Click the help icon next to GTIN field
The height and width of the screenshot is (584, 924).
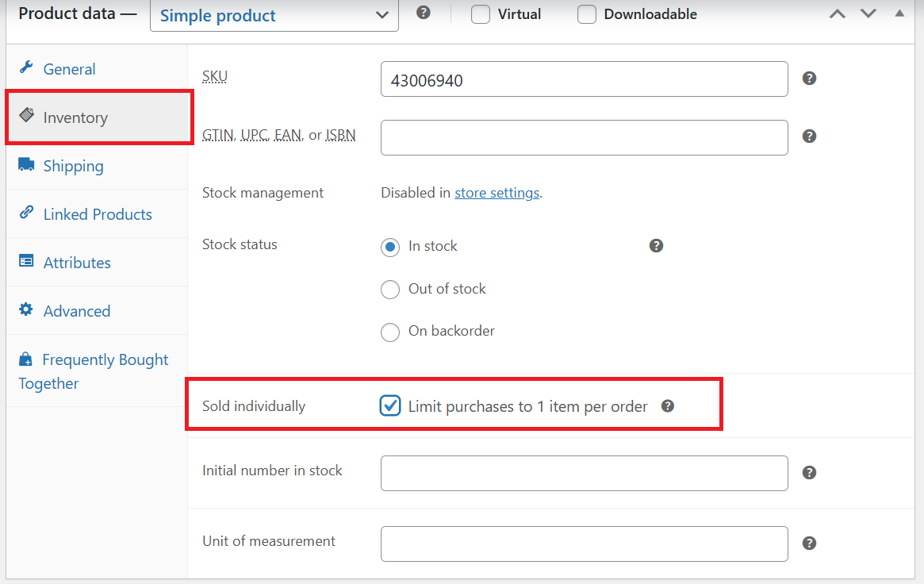(x=809, y=136)
